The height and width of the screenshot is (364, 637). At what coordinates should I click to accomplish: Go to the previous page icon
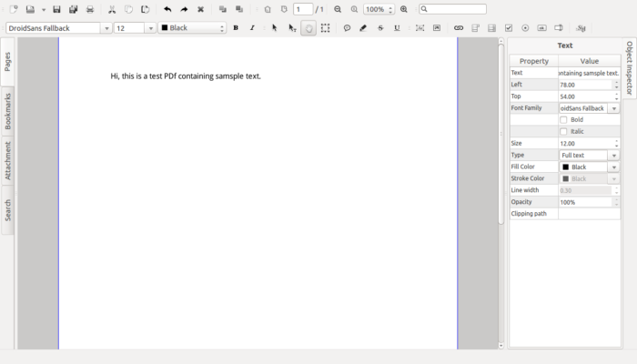pyautogui.click(x=268, y=9)
